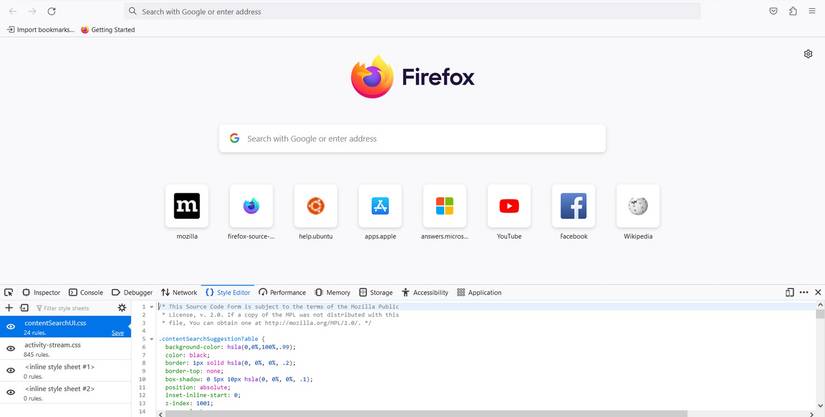Click the 'box-shadow' declaration on line 10
Image resolution: width=825 pixels, height=417 pixels.
click(x=238, y=379)
